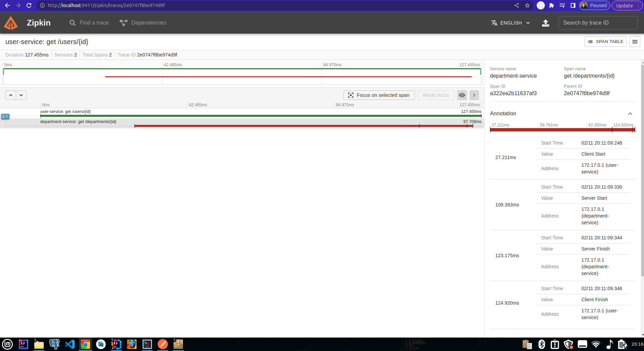Click the Server Start annotation value
644x351 pixels.
594,198
